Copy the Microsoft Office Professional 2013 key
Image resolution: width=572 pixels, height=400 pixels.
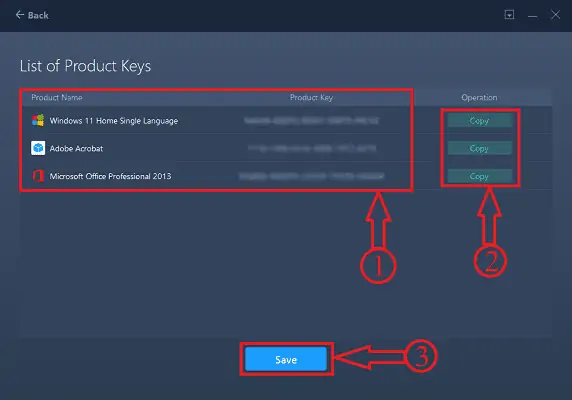click(479, 176)
